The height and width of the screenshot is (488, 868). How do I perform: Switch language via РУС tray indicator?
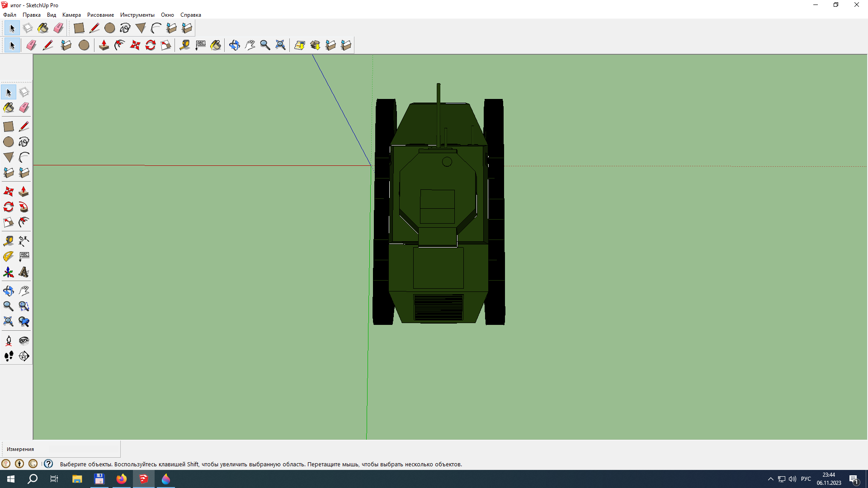coord(806,479)
